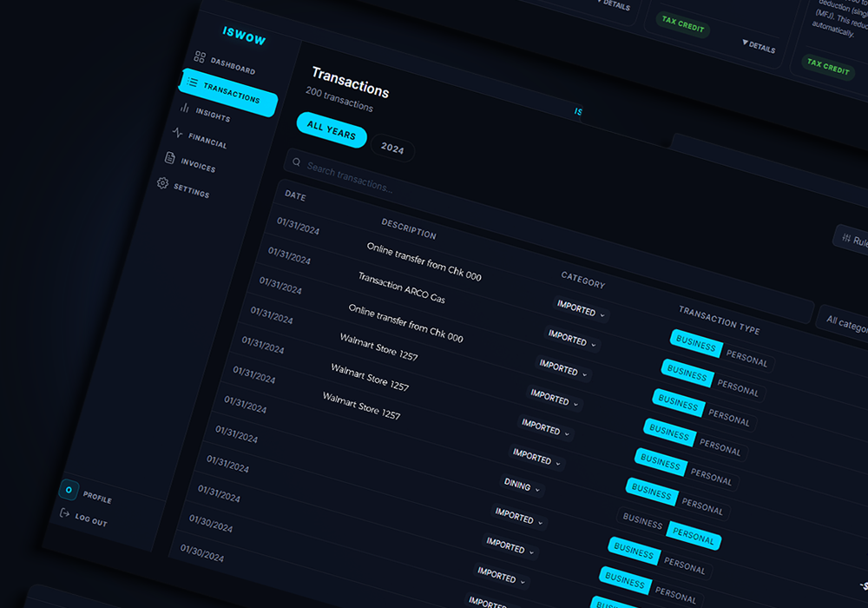Image resolution: width=868 pixels, height=608 pixels.
Task: Click the iswow logo
Action: click(x=244, y=35)
